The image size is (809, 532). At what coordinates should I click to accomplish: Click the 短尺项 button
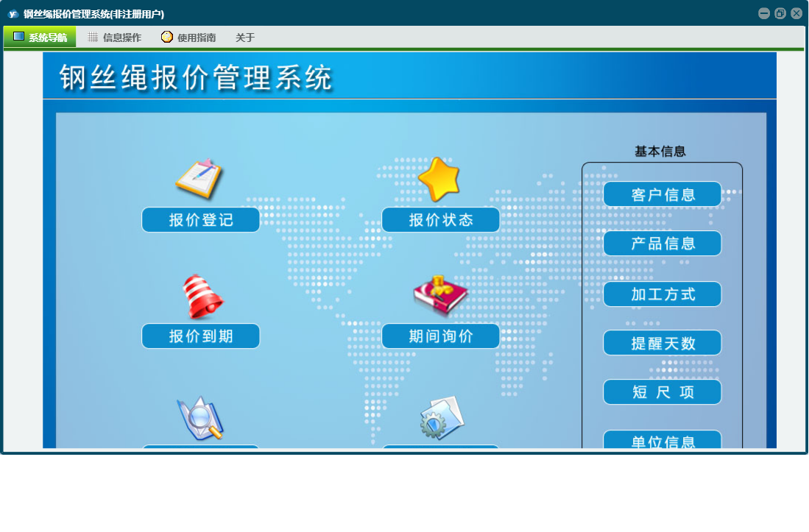(663, 392)
